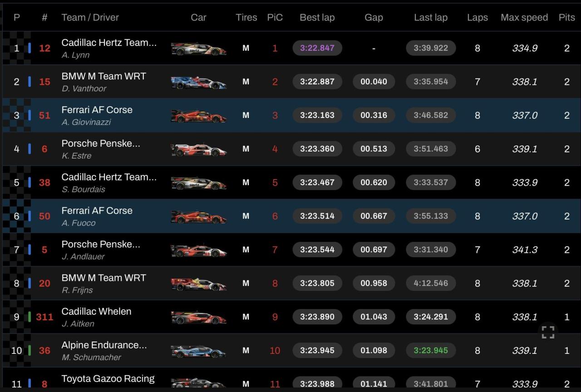Click the #6 Porsche Penske car icon
Screen dimensions: 581x392
coord(198,149)
